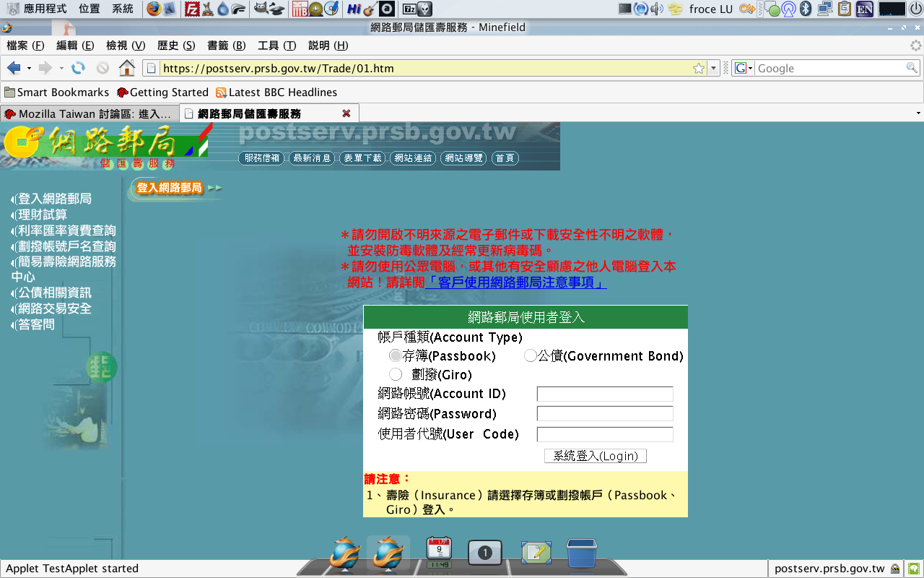924x578 pixels.
Task: Open the back history dropdown arrow
Action: (x=29, y=68)
